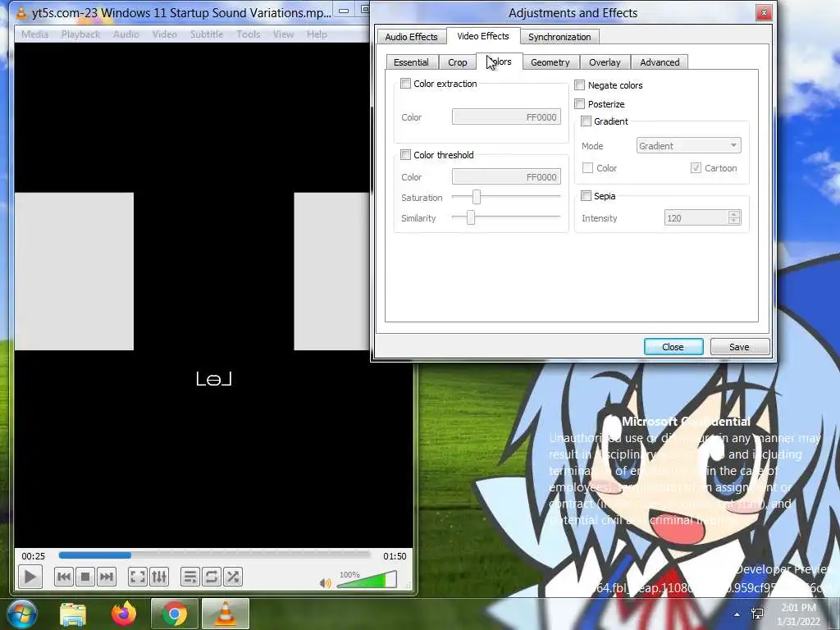
Task: Click the Similarity slider handle
Action: [x=470, y=217]
